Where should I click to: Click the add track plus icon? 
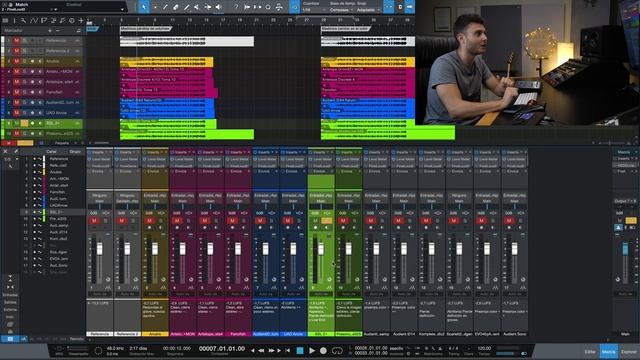tap(81, 20)
